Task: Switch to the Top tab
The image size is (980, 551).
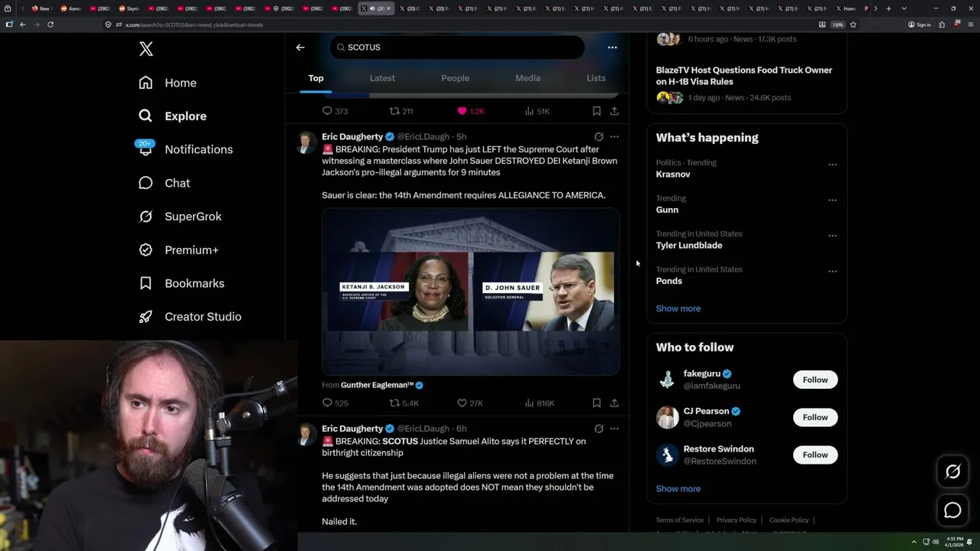Action: [315, 78]
